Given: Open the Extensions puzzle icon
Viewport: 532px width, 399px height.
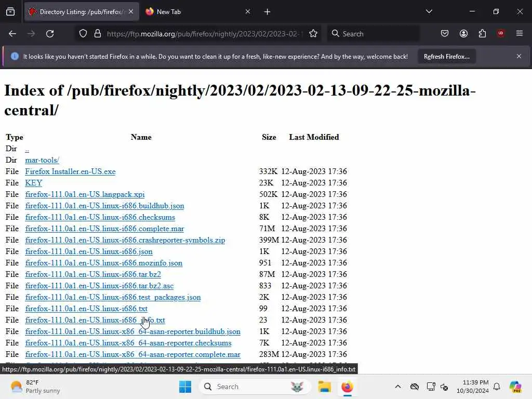Looking at the screenshot, I should (482, 34).
